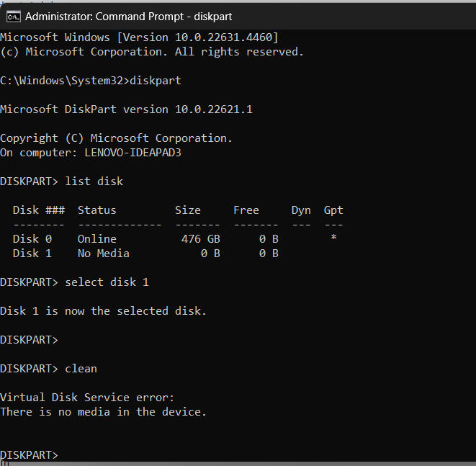Image resolution: width=476 pixels, height=466 pixels.
Task: Click the 'Disk 1' row in the table
Action: pyautogui.click(x=145, y=254)
